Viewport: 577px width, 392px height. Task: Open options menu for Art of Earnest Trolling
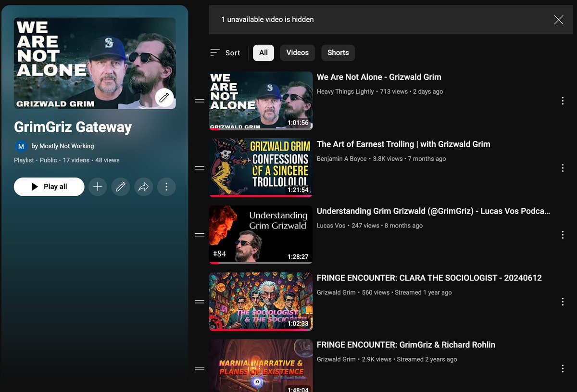(563, 168)
